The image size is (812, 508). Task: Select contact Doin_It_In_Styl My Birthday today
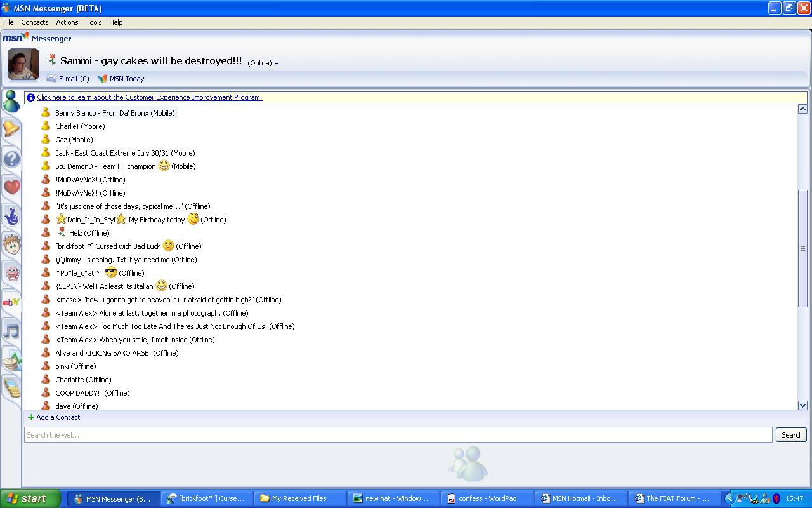click(x=141, y=220)
